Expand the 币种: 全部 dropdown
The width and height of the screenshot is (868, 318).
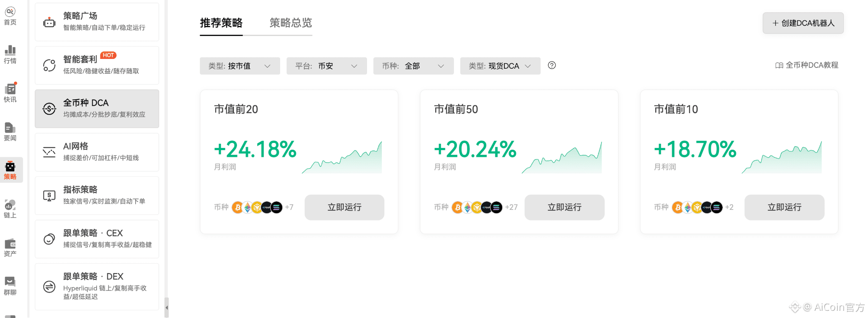(x=414, y=66)
